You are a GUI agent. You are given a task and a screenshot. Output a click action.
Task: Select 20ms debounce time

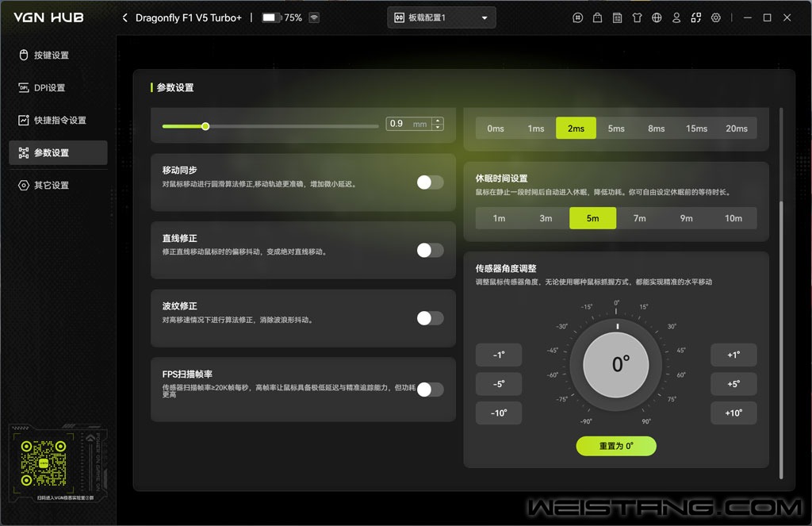(x=737, y=128)
